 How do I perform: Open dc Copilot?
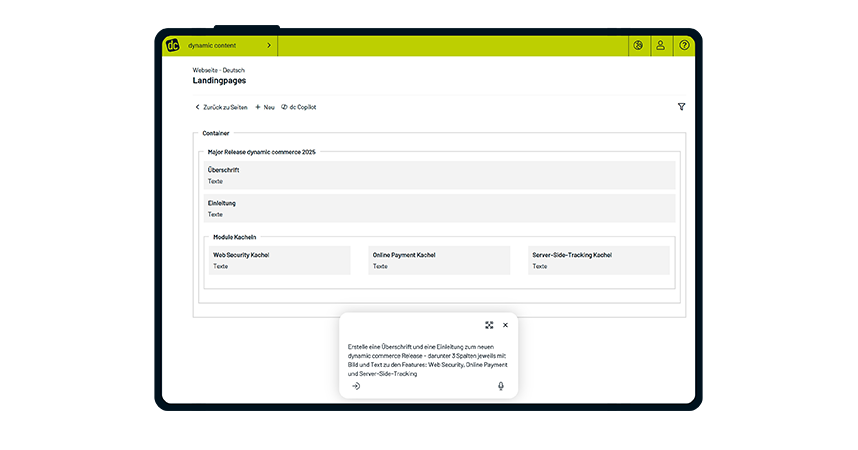pos(299,107)
